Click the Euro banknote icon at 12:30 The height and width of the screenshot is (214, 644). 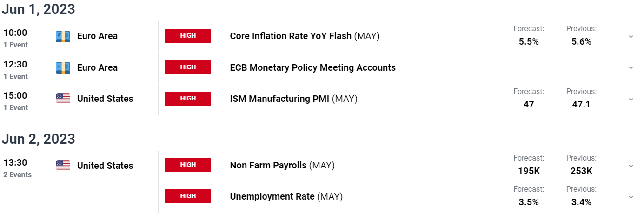click(63, 68)
